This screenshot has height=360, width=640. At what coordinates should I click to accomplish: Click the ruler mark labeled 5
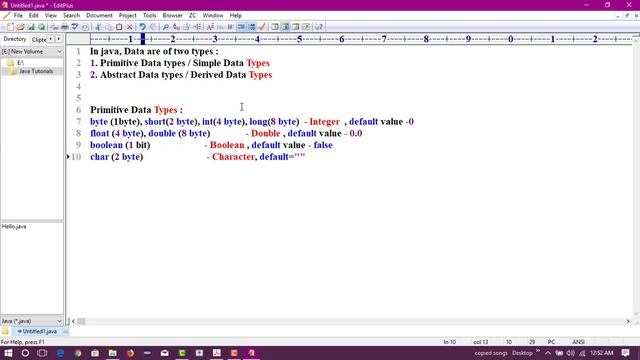[x=300, y=39]
